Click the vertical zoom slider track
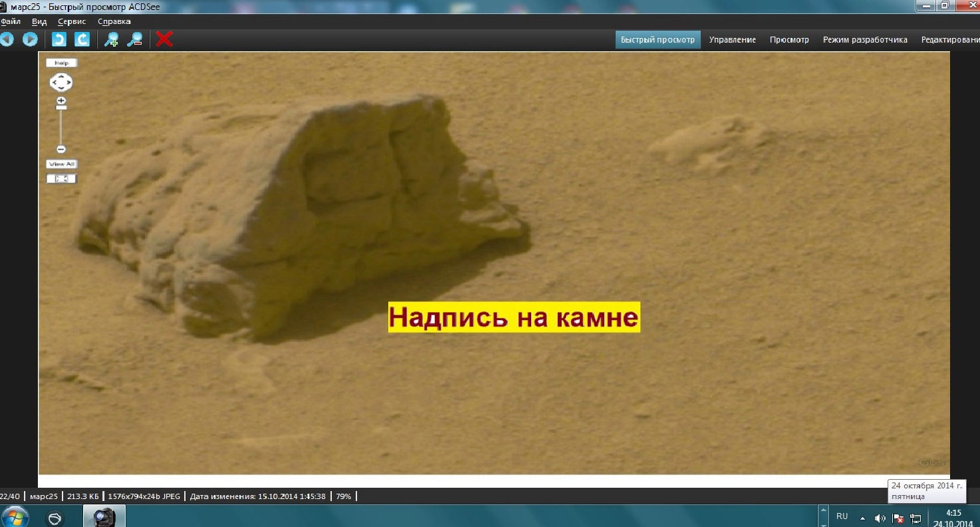The image size is (980, 527). 61,126
